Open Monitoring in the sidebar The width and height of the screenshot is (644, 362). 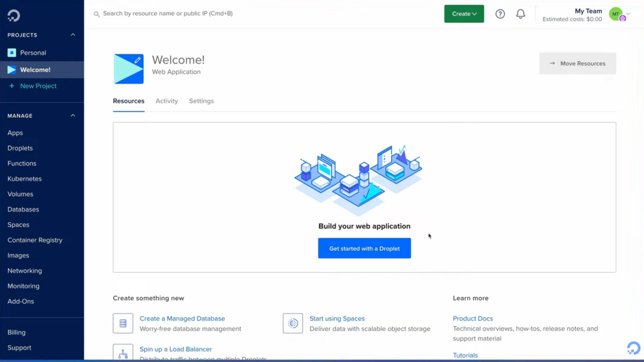(x=23, y=286)
